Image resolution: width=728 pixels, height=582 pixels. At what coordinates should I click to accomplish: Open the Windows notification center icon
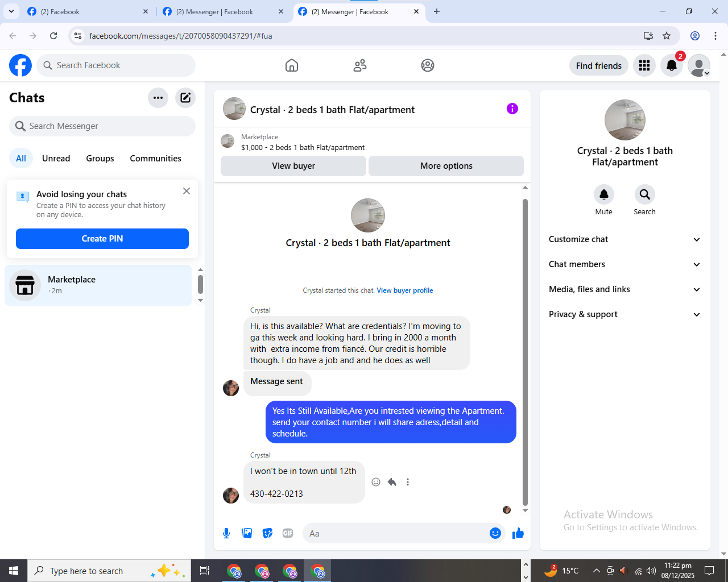click(x=709, y=571)
